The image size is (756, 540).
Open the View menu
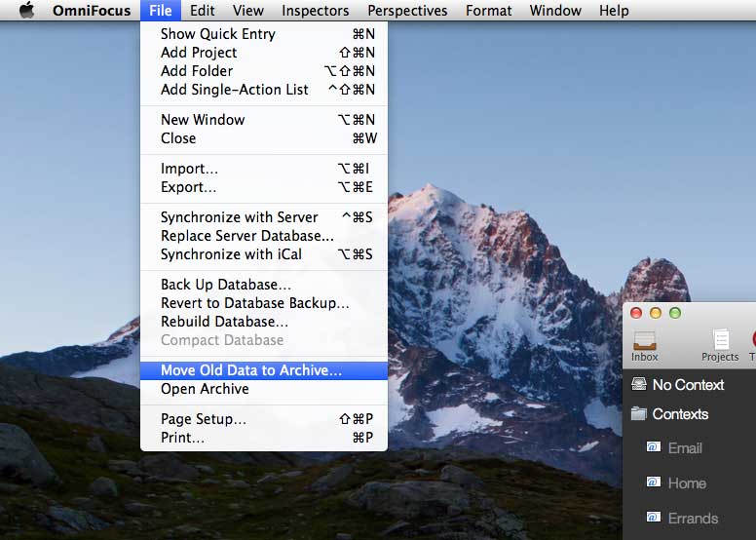[x=247, y=10]
